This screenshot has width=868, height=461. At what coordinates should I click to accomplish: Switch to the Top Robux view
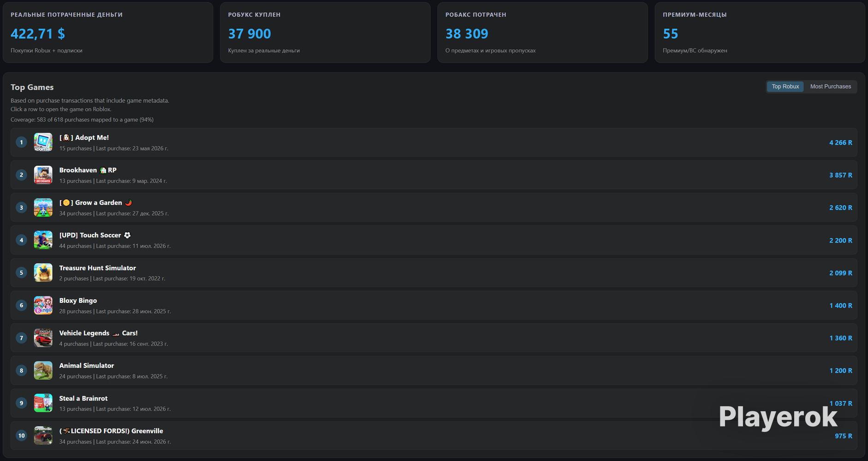point(785,87)
